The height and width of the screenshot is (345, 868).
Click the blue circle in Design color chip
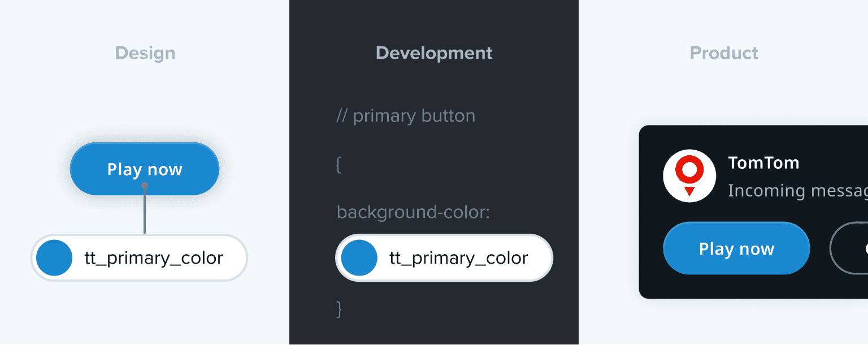pyautogui.click(x=54, y=258)
